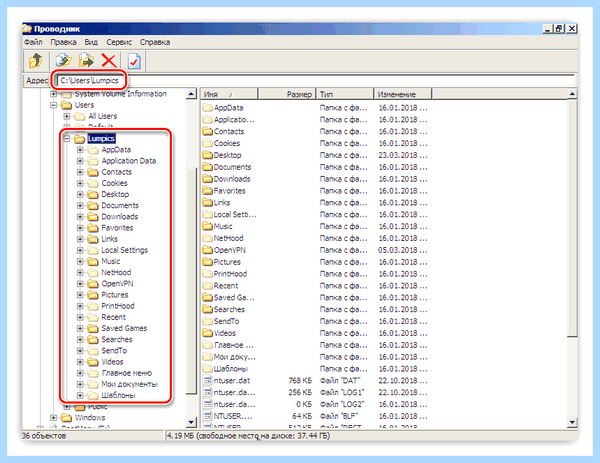
Task: Click the address field C:\Users\Lumpics
Action: coord(316,81)
